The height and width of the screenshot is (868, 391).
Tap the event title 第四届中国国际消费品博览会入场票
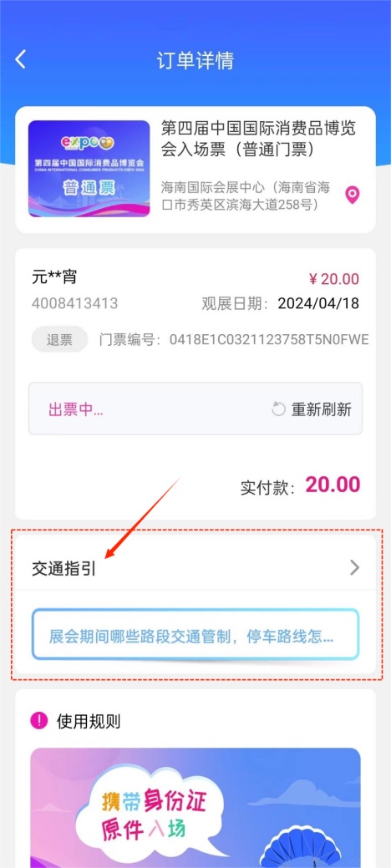pyautogui.click(x=258, y=139)
